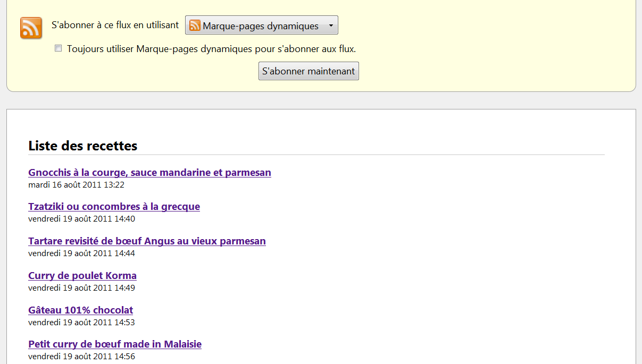The image size is (642, 364).
Task: Click the small RSS icon inside the dropdown
Action: [x=195, y=26]
